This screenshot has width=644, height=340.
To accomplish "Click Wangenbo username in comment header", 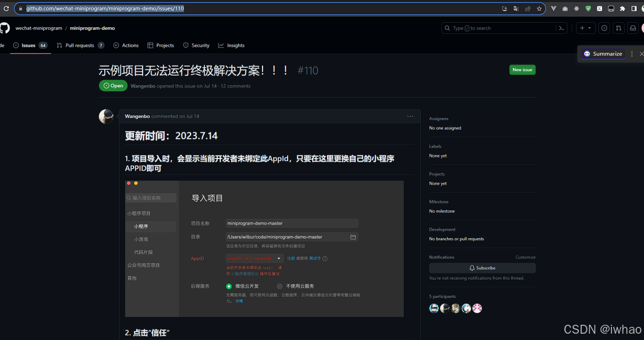I will click(137, 116).
